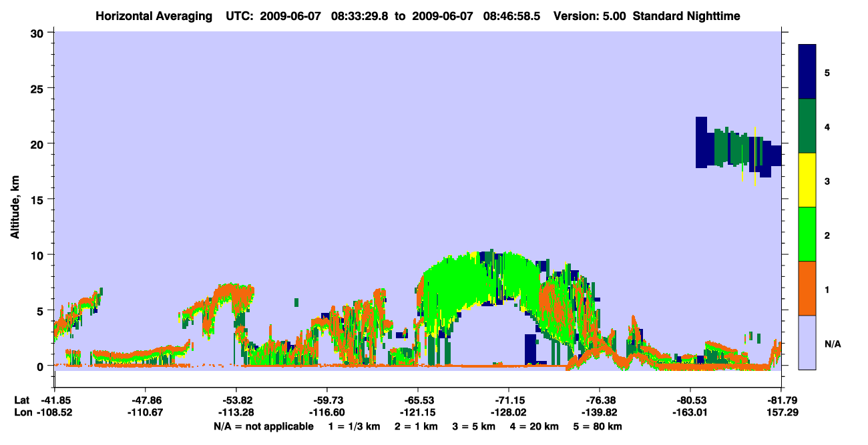
Task: Click the '4 = 20 km' legend entry
Action: [x=533, y=426]
